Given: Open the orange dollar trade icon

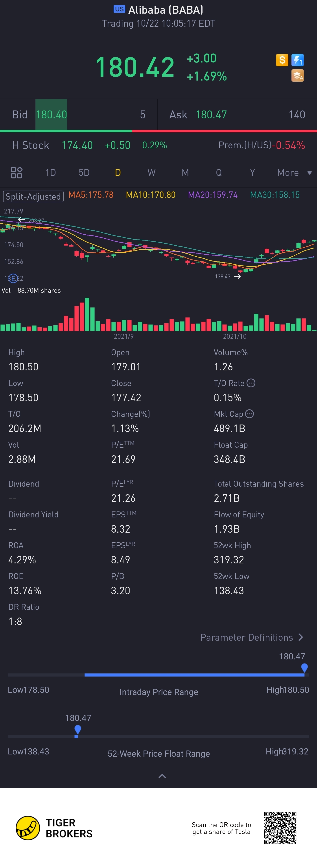Looking at the screenshot, I should point(282,60).
